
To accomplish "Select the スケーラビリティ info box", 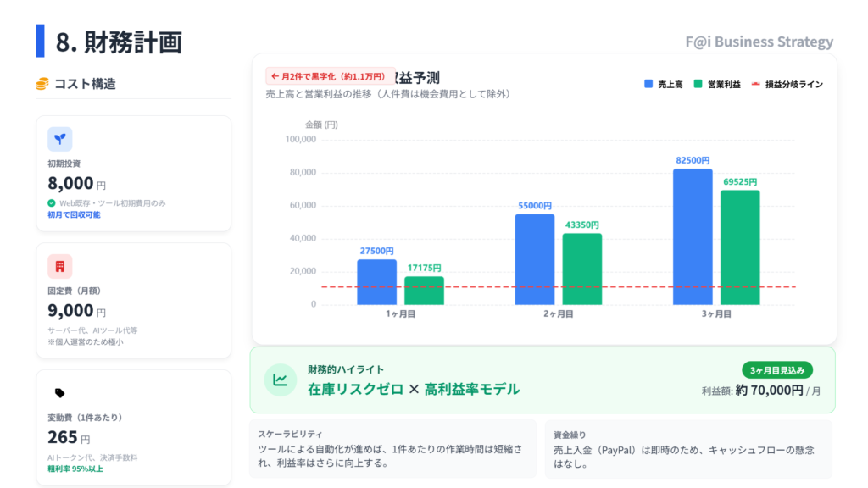I will (x=392, y=448).
